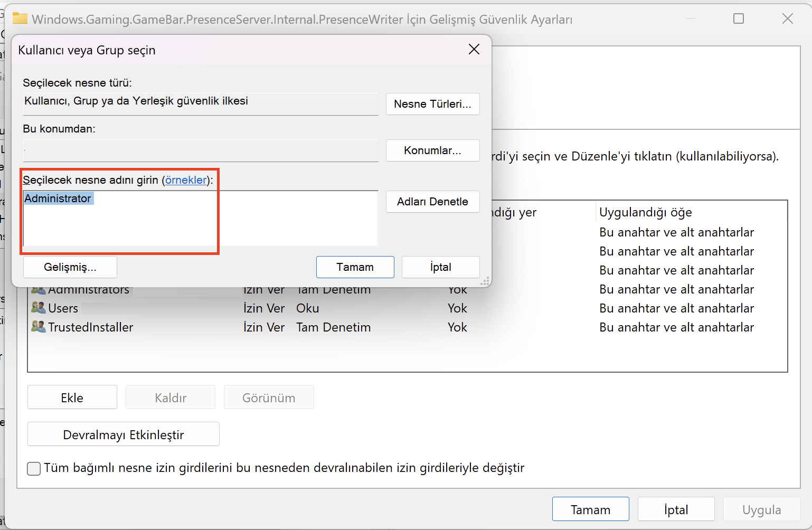Click the Ekle button to add entry
Viewport: 812px width, 530px height.
(72, 397)
